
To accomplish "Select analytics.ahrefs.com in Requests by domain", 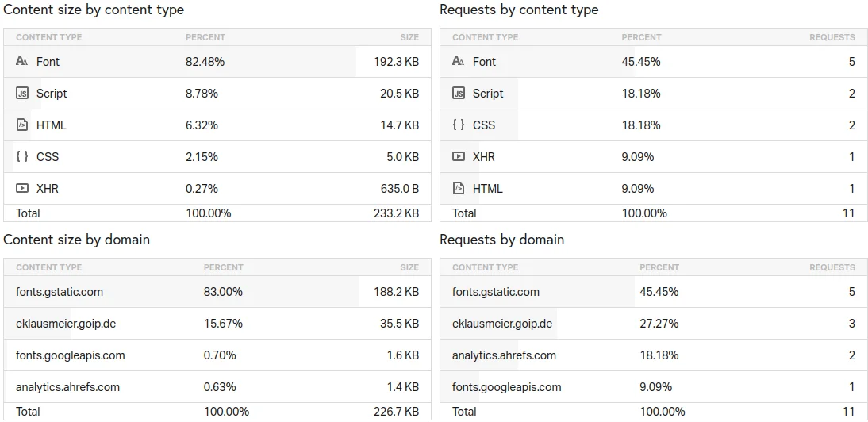I will [x=504, y=355].
